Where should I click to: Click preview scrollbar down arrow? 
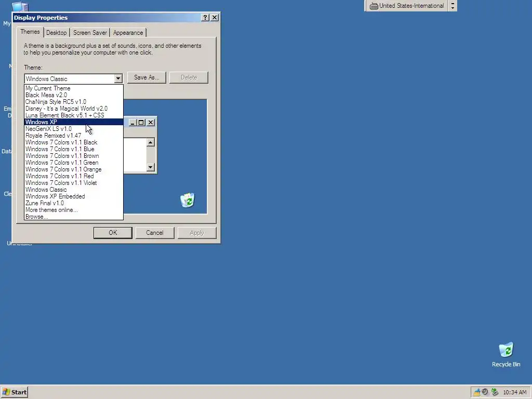pyautogui.click(x=151, y=167)
